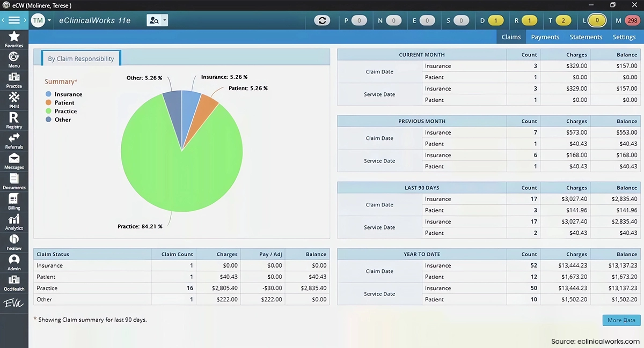Screen dimensions: 644x348
Task: Toggle the Practice legend entry
Action: pyautogui.click(x=61, y=111)
